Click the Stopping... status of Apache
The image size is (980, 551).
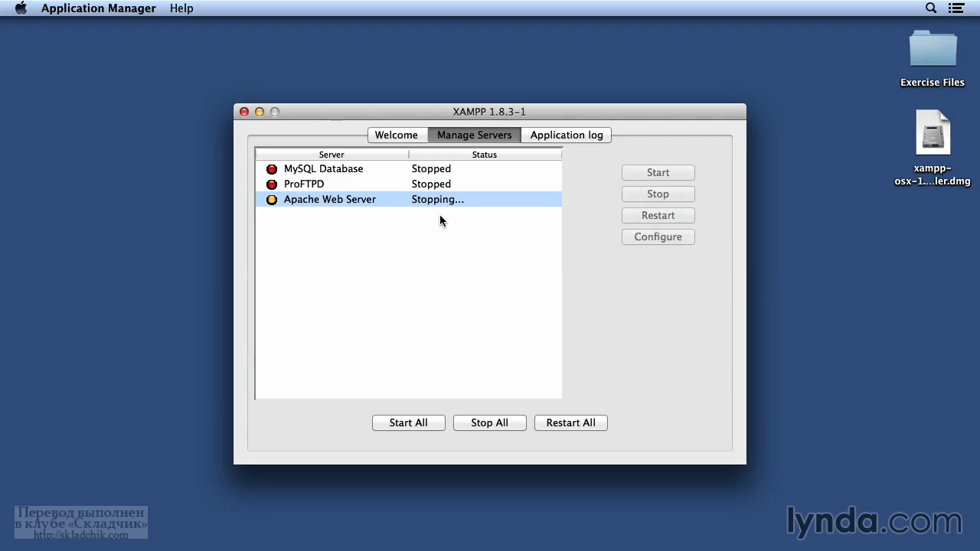point(438,200)
